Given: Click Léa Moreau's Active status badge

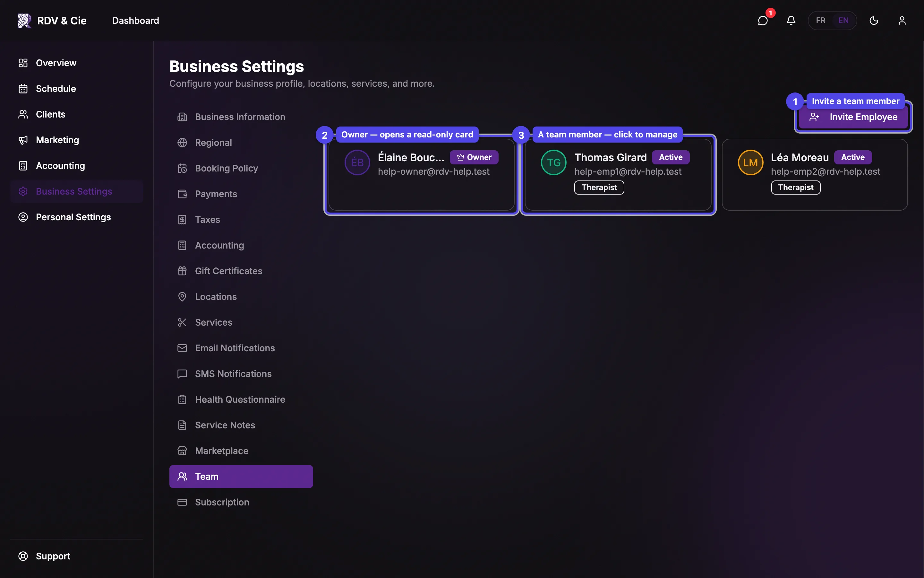Looking at the screenshot, I should pyautogui.click(x=852, y=157).
